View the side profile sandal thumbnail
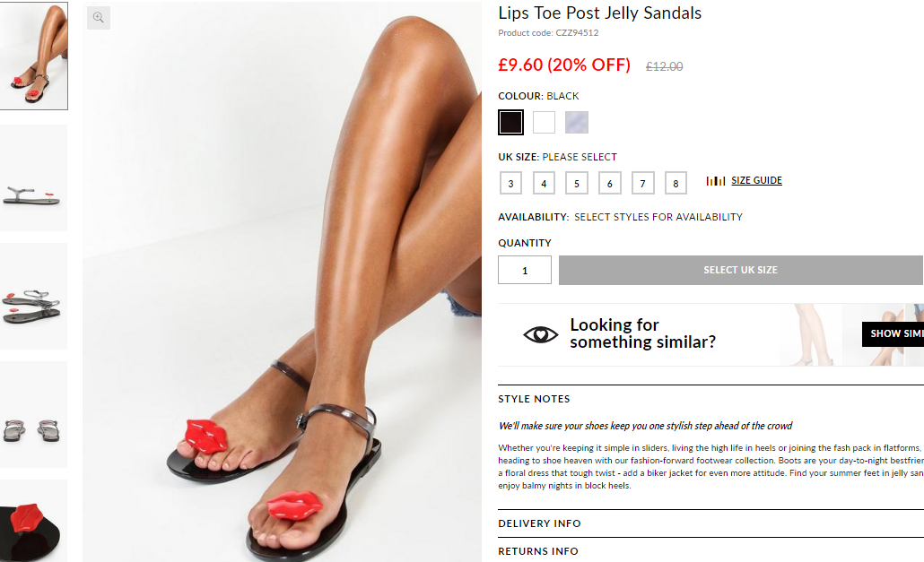 coord(33,177)
